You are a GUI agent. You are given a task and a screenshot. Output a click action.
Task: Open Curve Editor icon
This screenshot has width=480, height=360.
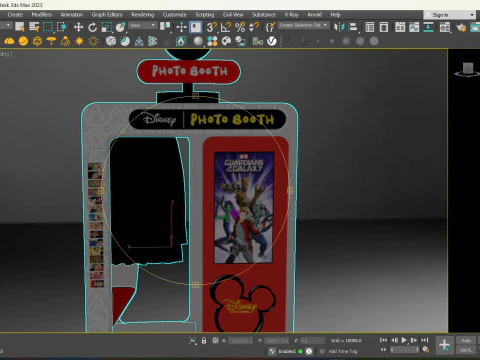(x=414, y=27)
